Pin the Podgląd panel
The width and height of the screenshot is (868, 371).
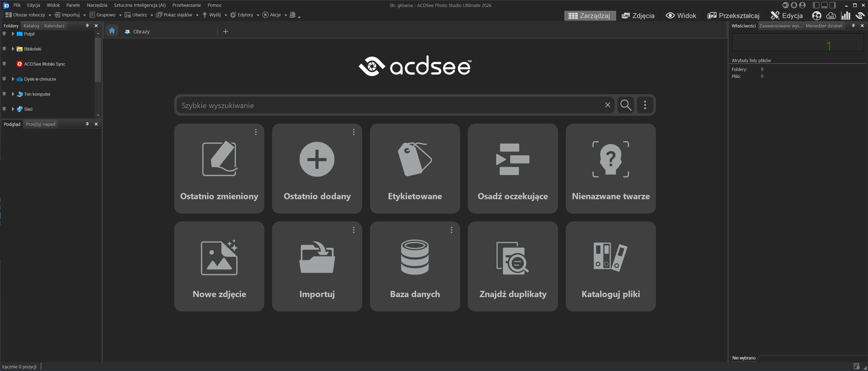tap(87, 124)
